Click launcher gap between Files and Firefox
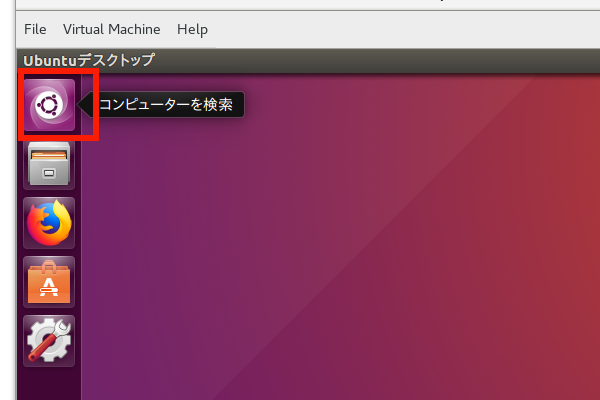The width and height of the screenshot is (600, 400). 49,193
